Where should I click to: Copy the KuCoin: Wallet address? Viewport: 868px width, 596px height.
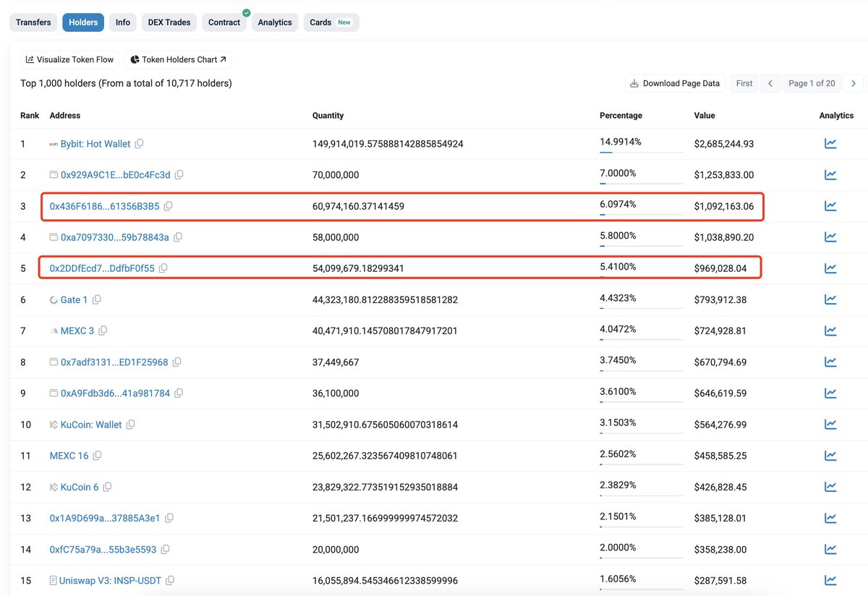click(131, 425)
